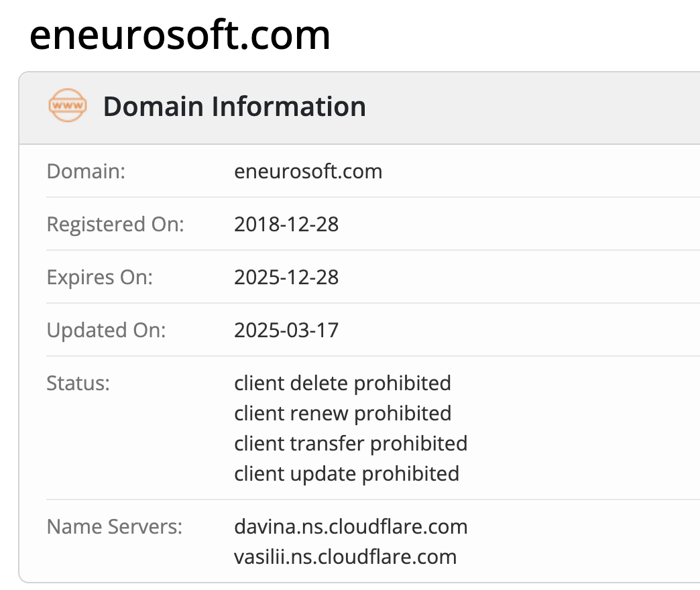Click the Domain: label

tap(86, 172)
